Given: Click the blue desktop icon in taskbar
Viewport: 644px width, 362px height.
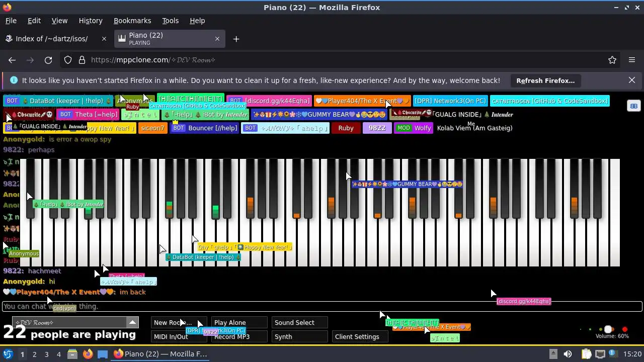Looking at the screenshot, I should click(103, 354).
